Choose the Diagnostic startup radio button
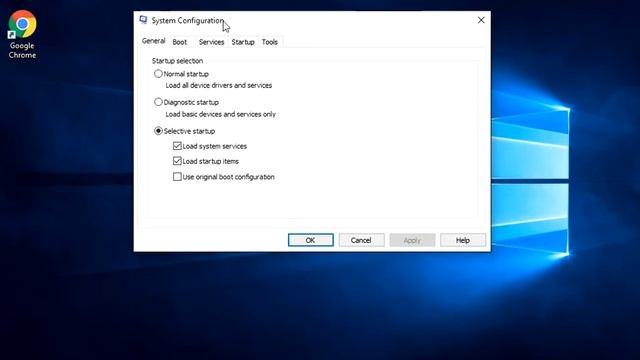The image size is (640, 360). click(158, 102)
